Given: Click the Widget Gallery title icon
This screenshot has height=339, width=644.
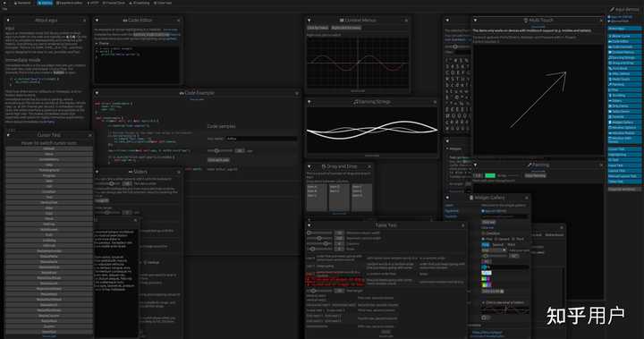Looking at the screenshot, I should 471,198.
